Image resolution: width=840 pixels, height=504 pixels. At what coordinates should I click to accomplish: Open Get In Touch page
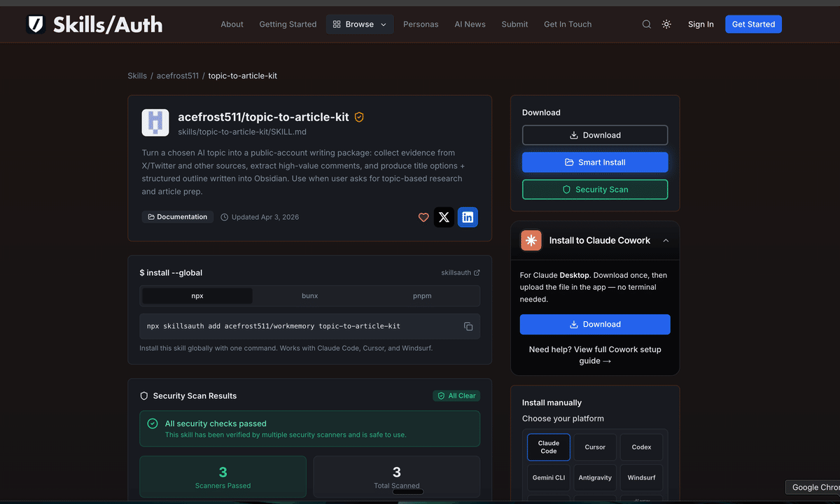click(x=568, y=24)
